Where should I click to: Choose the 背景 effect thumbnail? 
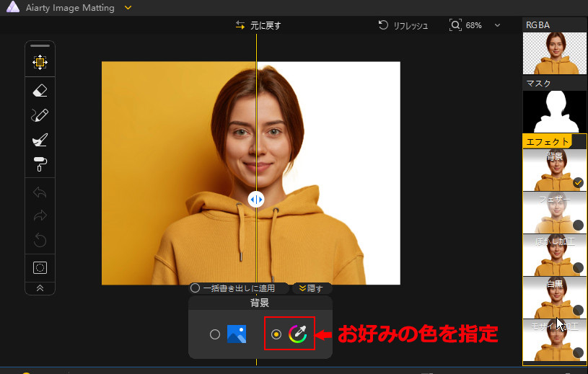(555, 170)
